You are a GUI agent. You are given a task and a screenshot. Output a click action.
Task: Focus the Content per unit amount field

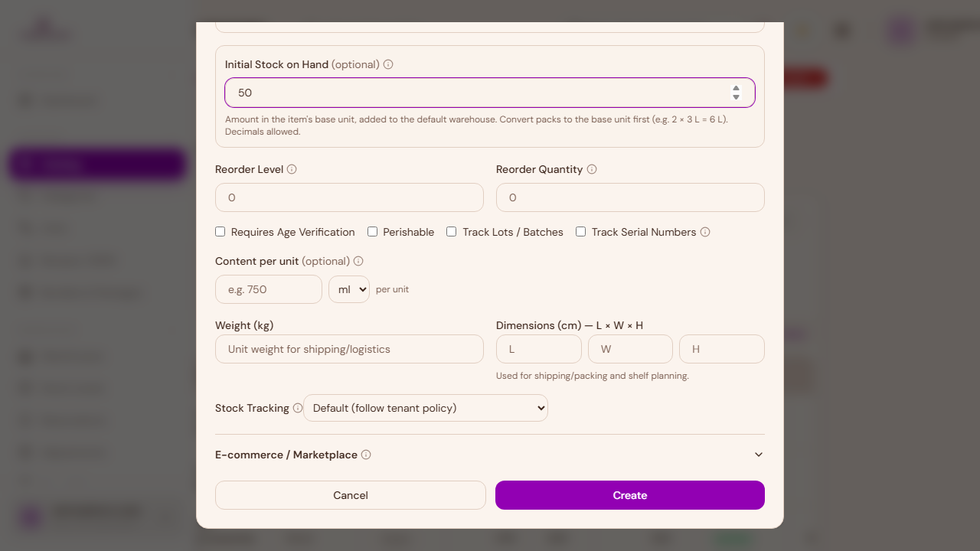(269, 289)
